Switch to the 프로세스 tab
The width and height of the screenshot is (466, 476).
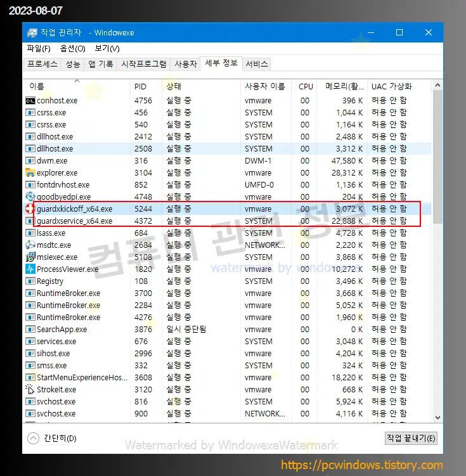[42, 64]
